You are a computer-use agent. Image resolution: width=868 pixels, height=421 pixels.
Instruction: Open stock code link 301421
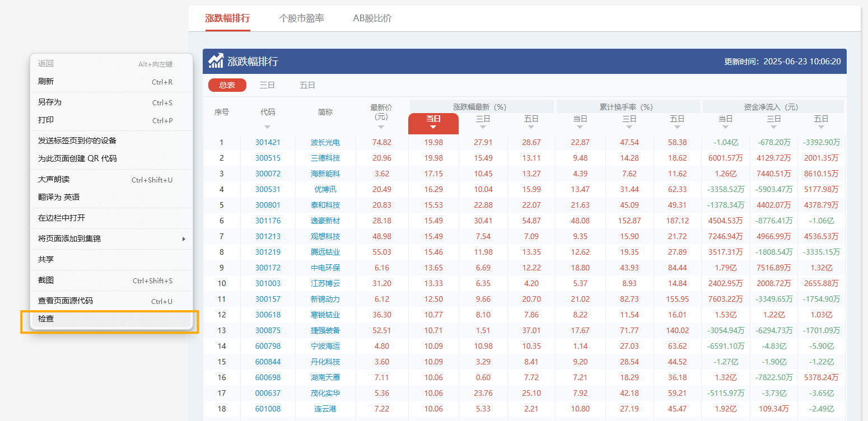[x=267, y=142]
